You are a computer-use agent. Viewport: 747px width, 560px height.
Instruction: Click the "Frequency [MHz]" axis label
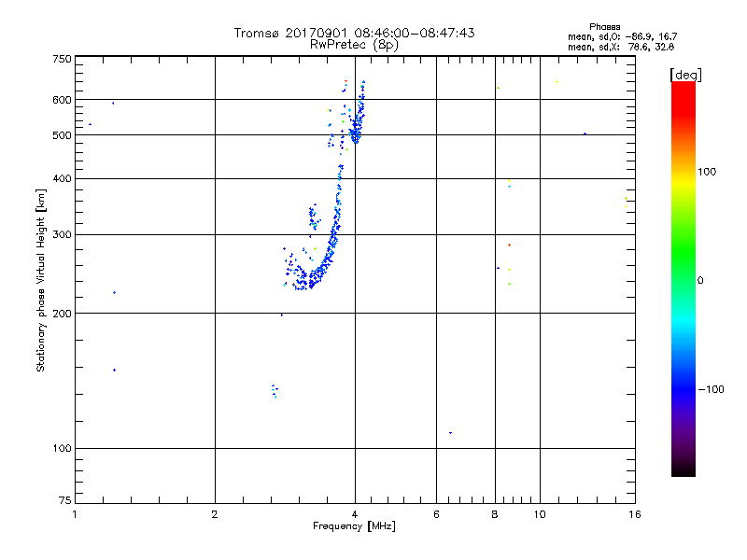pyautogui.click(x=354, y=525)
